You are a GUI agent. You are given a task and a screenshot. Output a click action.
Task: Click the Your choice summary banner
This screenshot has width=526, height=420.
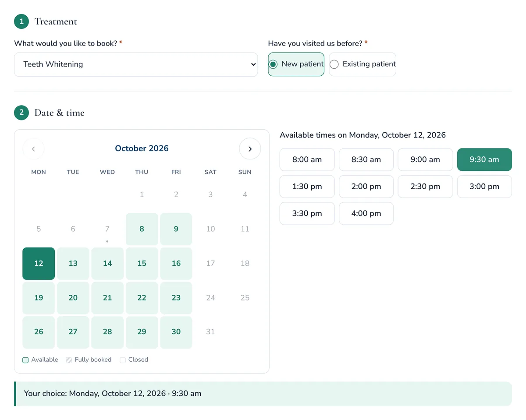click(x=263, y=394)
